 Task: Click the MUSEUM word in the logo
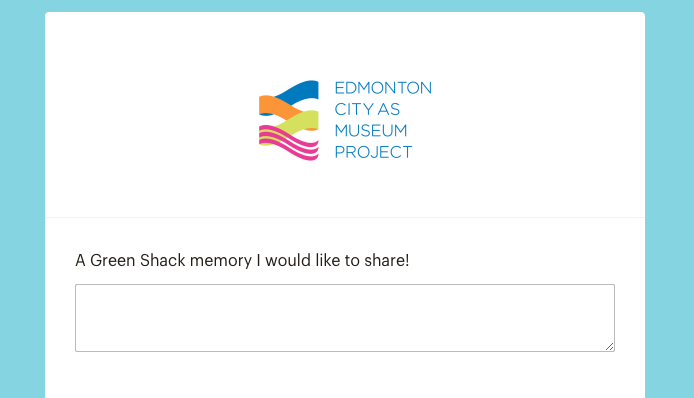(x=370, y=131)
